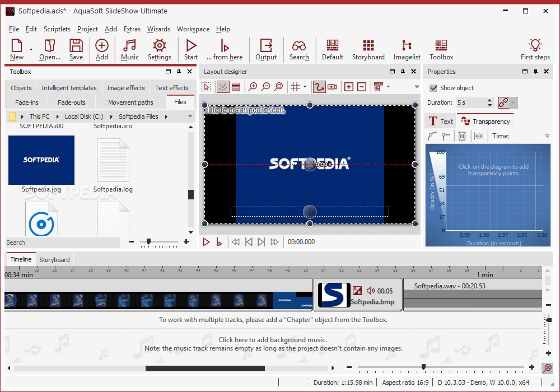Click the zoom-to-fit magnifier in Layout designer
This screenshot has width=560, height=392.
[x=278, y=86]
